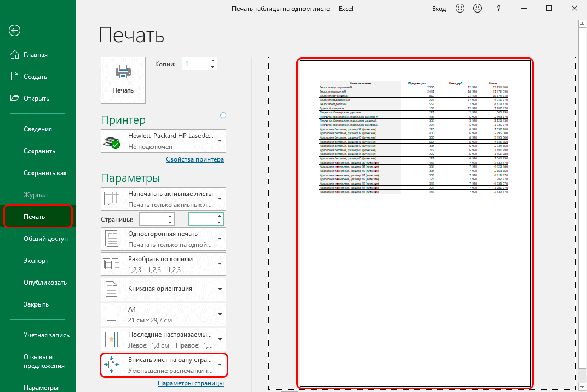The image size is (587, 392).
Task: Expand the A4 paper size dropdown
Action: point(219,314)
